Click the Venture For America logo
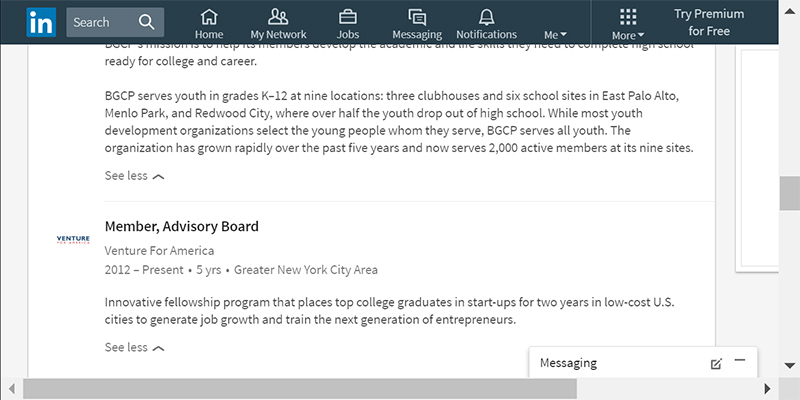The image size is (800, 400). (x=73, y=239)
